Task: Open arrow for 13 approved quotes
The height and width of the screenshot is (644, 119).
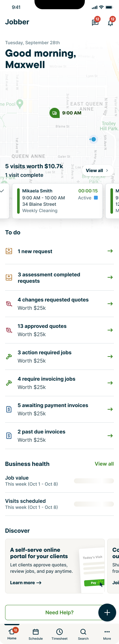Action: 110,330
